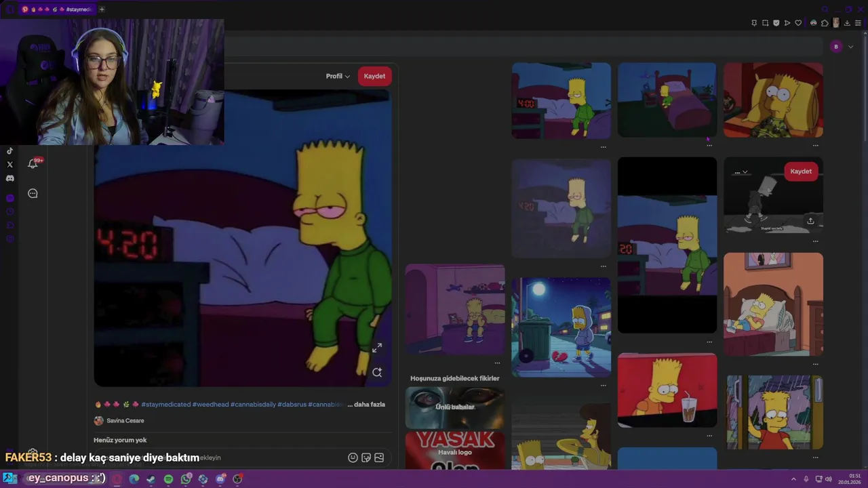868x488 pixels.
Task: Open the Bart surprised on couch pin
Action: (773, 100)
